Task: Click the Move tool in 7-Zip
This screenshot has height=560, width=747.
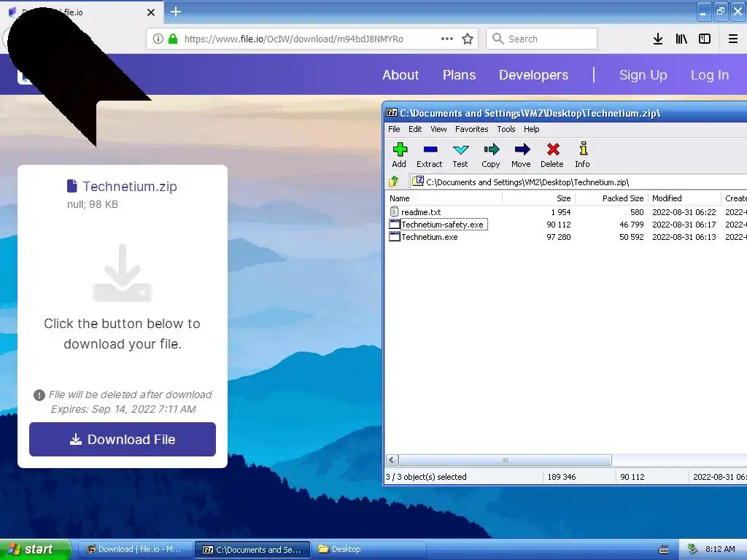Action: [x=521, y=155]
